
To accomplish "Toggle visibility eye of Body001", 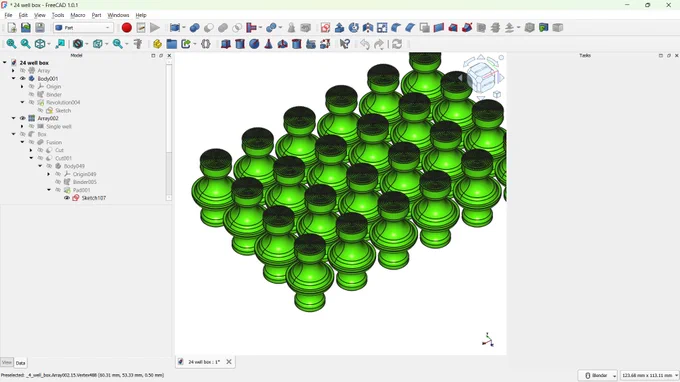I will tap(23, 78).
